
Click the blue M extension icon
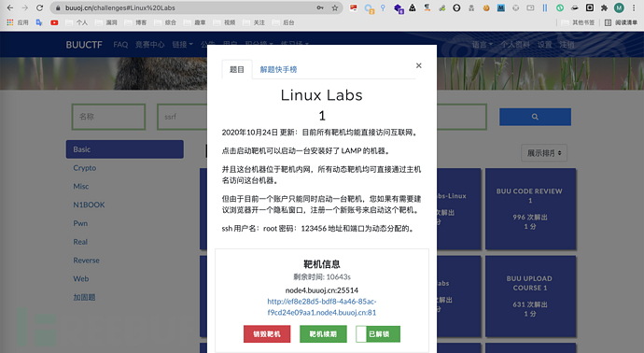click(x=501, y=7)
